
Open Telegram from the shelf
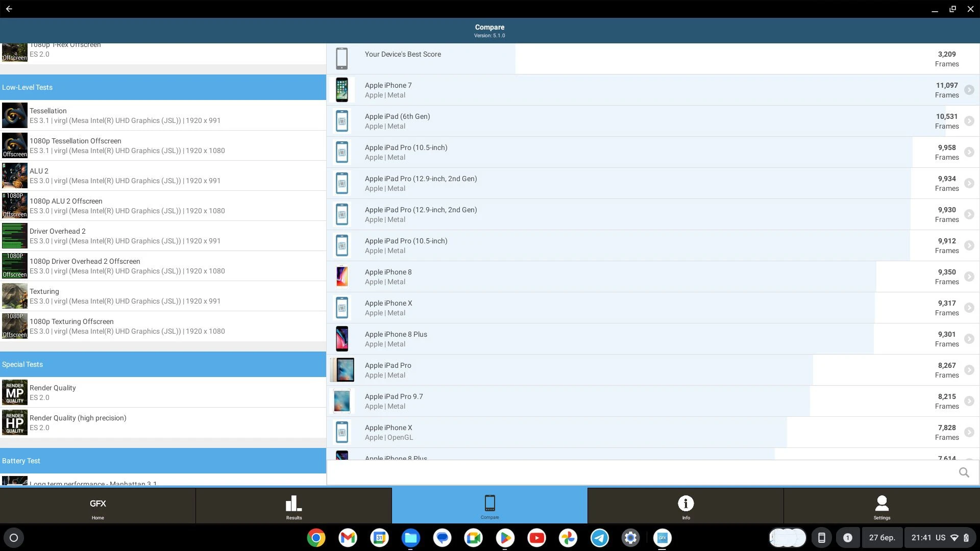point(599,538)
